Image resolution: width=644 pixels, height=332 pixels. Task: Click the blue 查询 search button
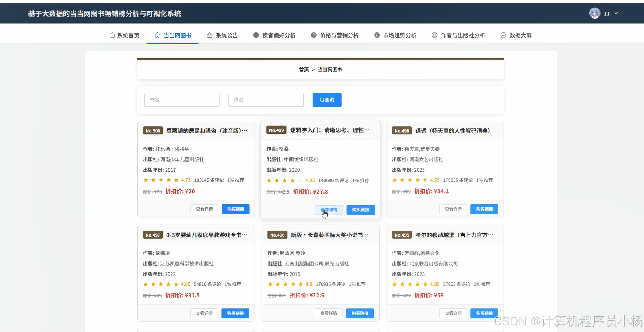pos(327,100)
